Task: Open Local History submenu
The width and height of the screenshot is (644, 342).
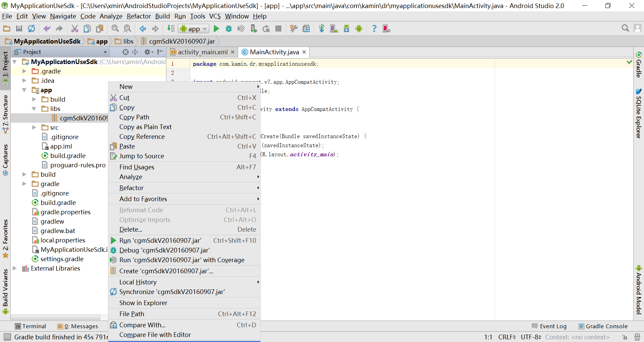Action: click(x=184, y=282)
